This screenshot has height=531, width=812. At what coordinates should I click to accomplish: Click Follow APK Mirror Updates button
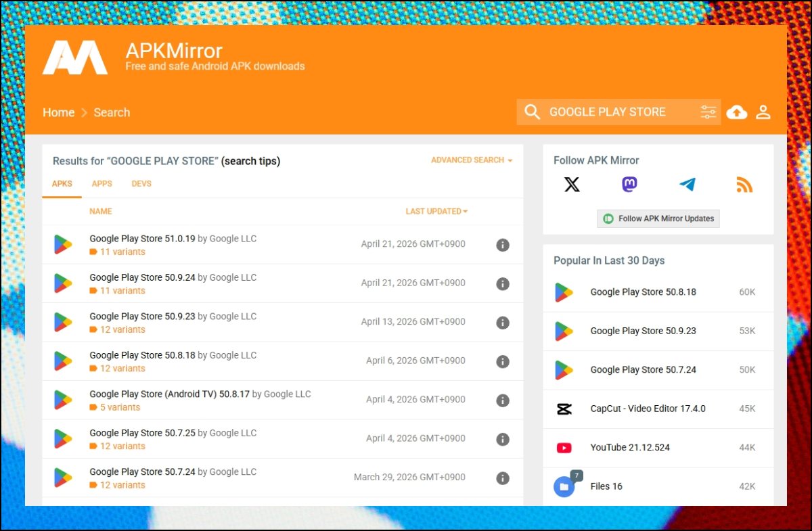658,218
